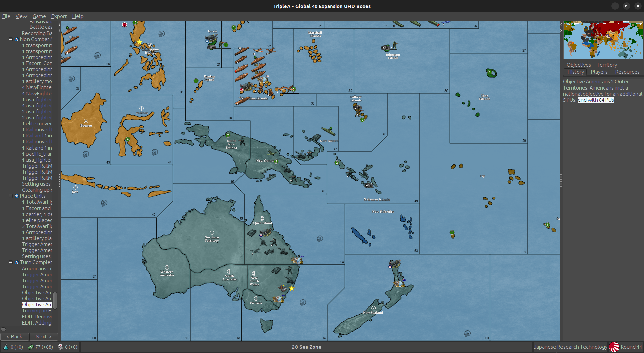Switch to the Objectives tab
Screen dimensions: 644x353
[x=579, y=65]
